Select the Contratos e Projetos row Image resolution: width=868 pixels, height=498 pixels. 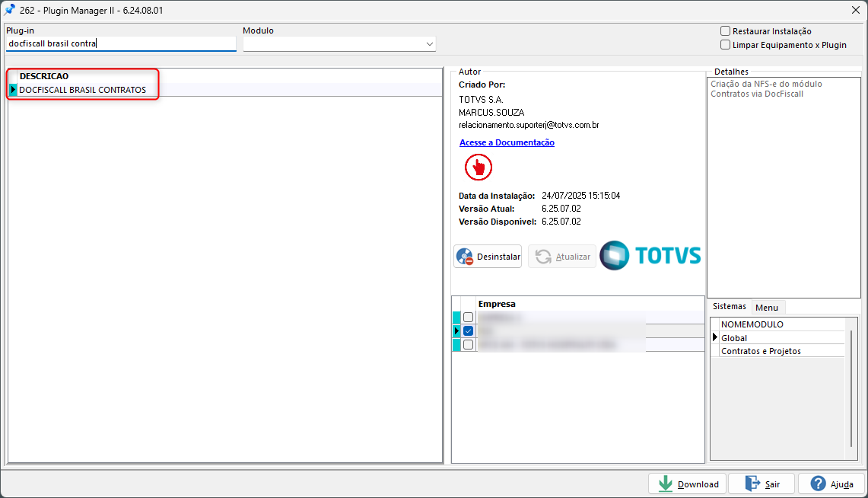(781, 351)
